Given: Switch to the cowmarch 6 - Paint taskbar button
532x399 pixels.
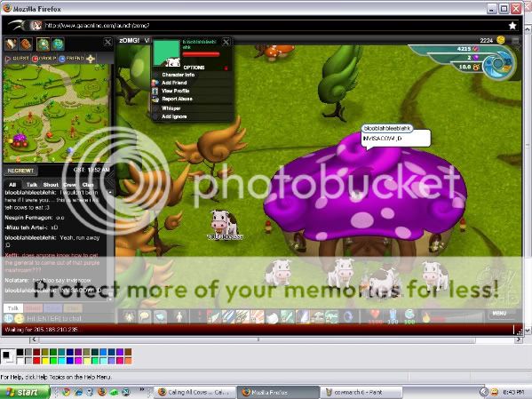Looking at the screenshot, I should [361, 392].
